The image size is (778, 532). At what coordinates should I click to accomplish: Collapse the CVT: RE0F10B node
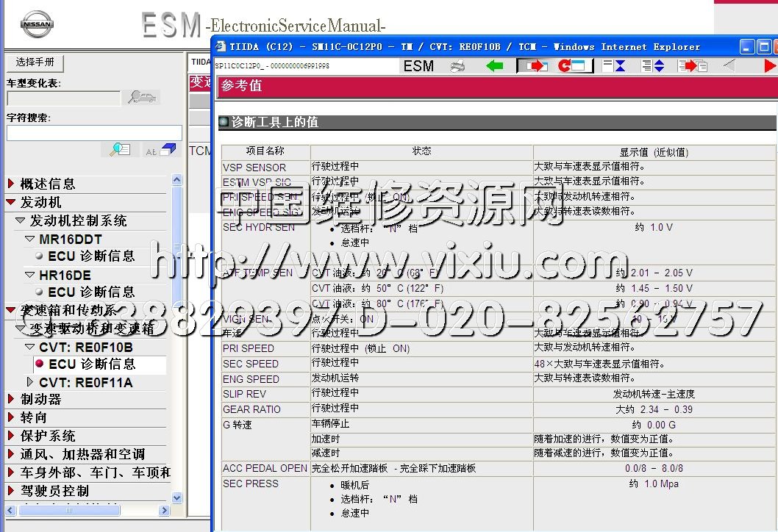29,347
